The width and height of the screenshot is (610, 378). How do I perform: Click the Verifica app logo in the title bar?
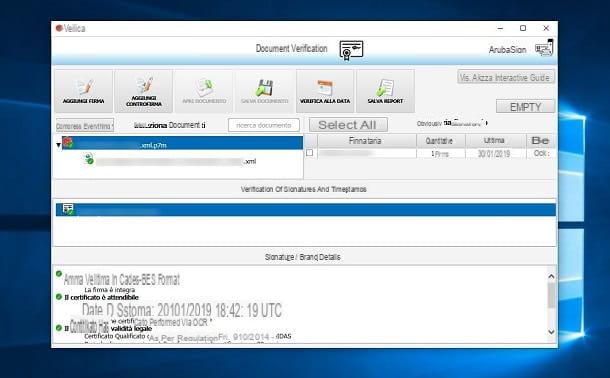[x=59, y=28]
